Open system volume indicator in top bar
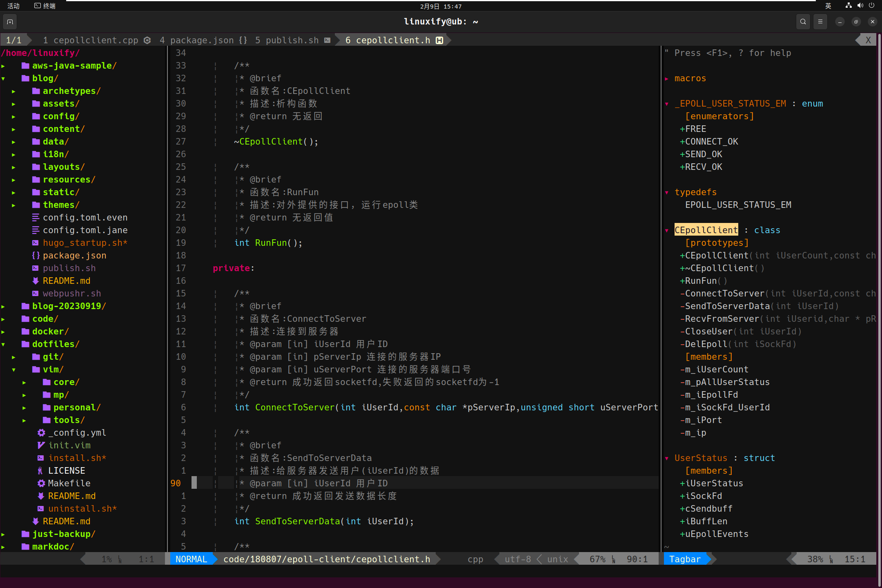The image size is (882, 588). pyautogui.click(x=860, y=6)
